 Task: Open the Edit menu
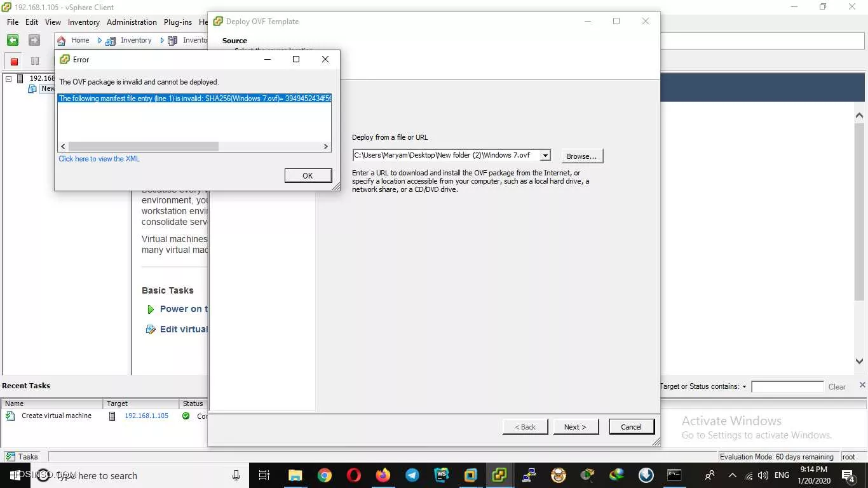click(x=32, y=22)
